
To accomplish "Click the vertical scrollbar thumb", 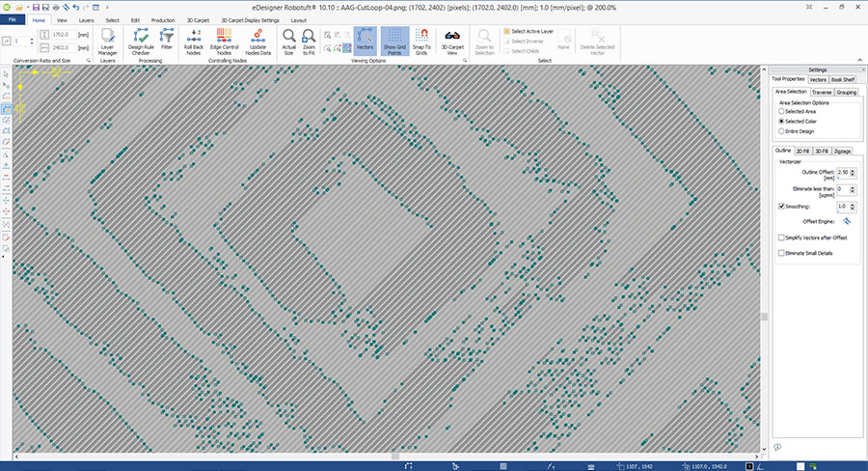I will (765, 317).
